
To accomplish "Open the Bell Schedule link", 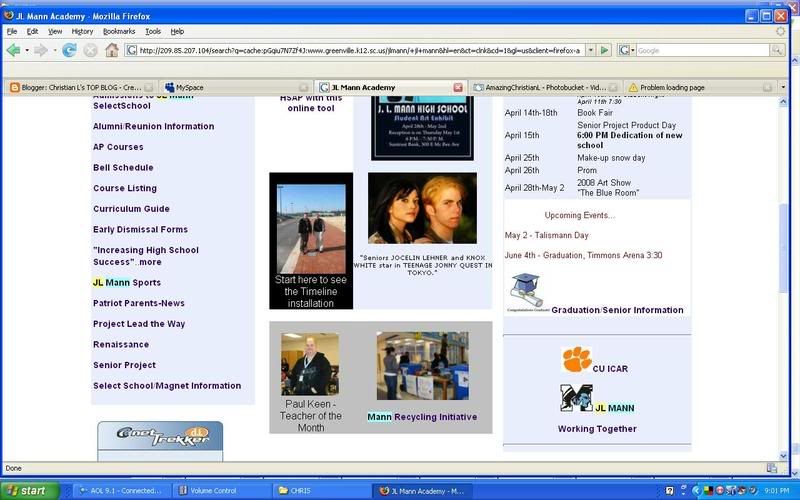I will point(123,167).
